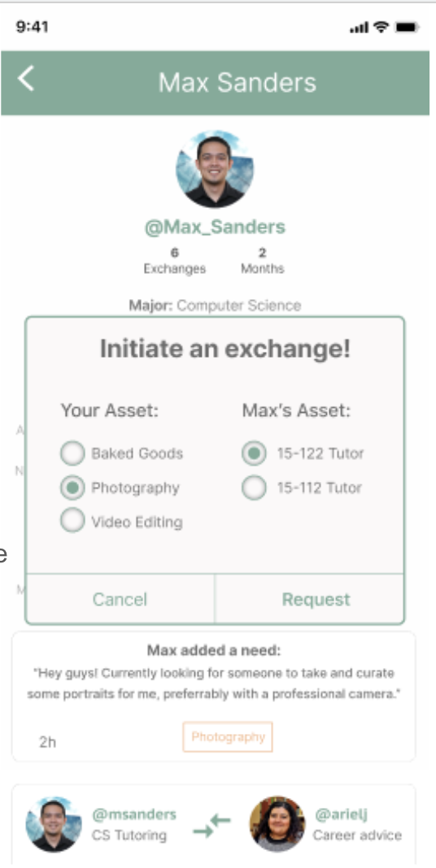Screen dimensions: 436x868
Task: Tap the Photography tag on need post
Action: (228, 737)
